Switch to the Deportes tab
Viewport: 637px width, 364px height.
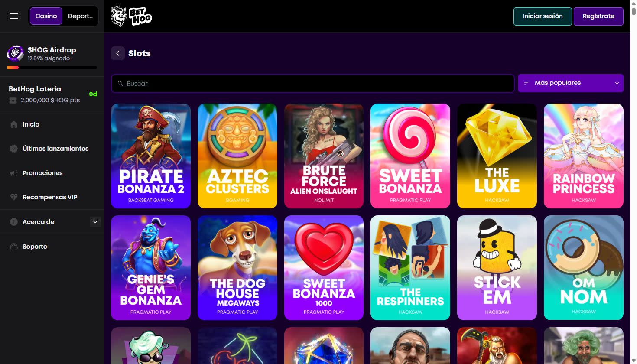tap(80, 16)
